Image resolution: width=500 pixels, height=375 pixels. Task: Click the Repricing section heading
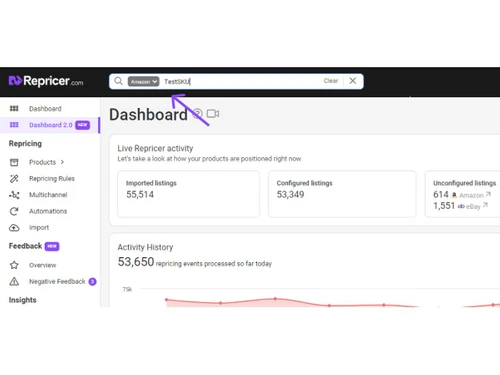coord(25,144)
